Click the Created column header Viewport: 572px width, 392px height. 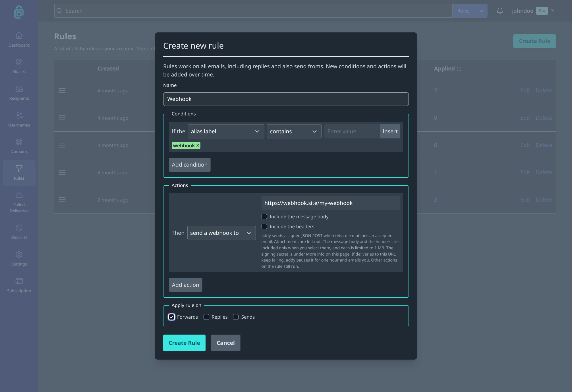pos(108,69)
